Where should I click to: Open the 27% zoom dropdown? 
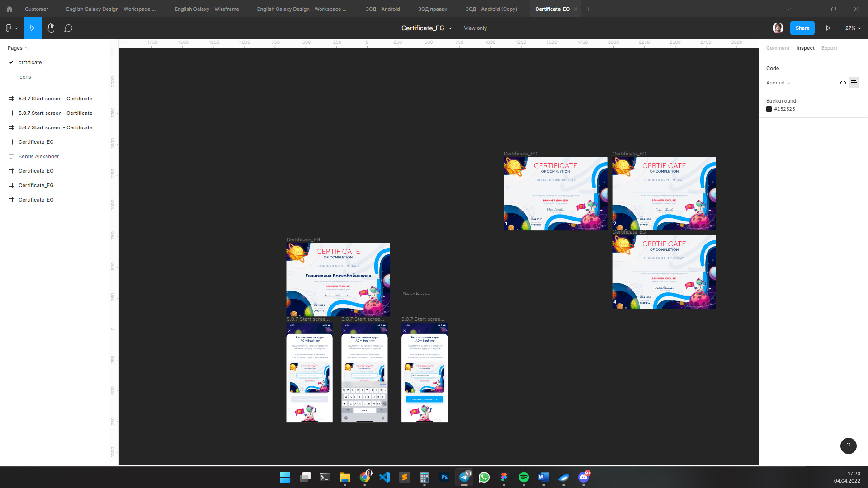853,28
